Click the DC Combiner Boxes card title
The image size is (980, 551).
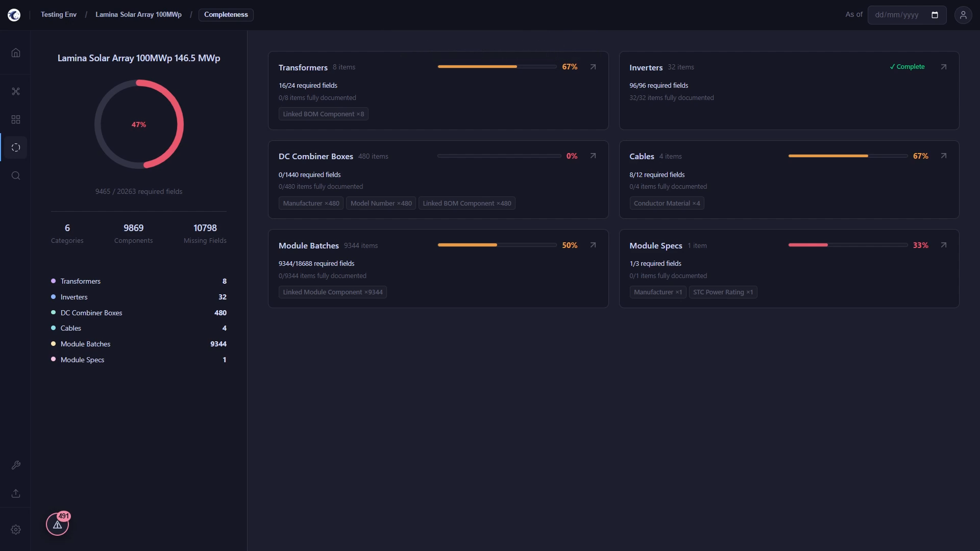(316, 157)
